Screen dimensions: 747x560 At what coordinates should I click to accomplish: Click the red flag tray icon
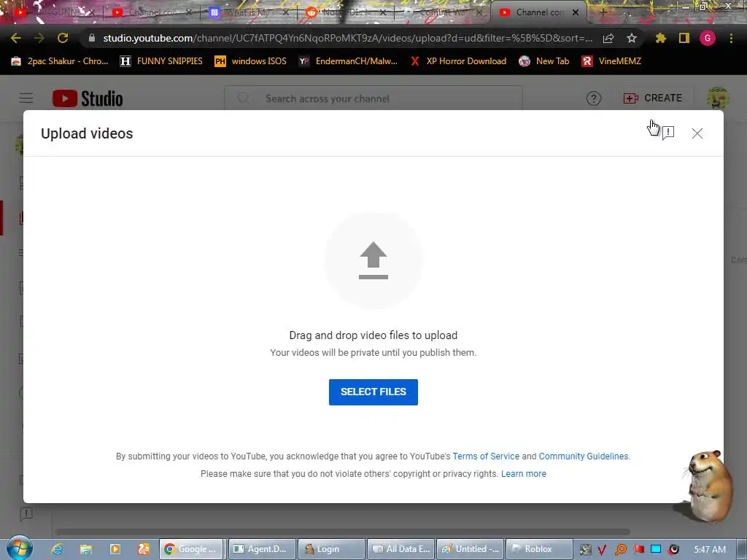(638, 550)
